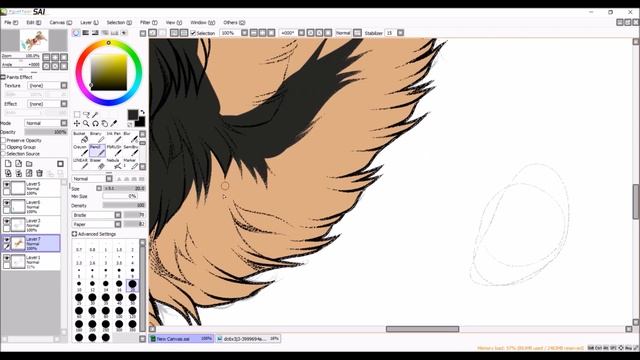This screenshot has width=640, height=360.
Task: Open the canvas zoom percentage dropdown
Action: (244, 33)
